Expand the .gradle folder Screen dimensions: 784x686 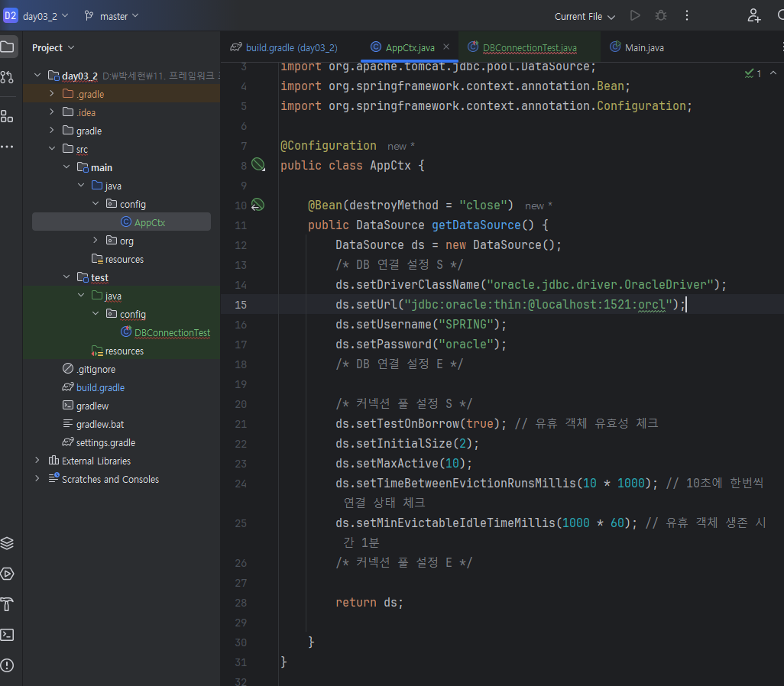point(52,94)
